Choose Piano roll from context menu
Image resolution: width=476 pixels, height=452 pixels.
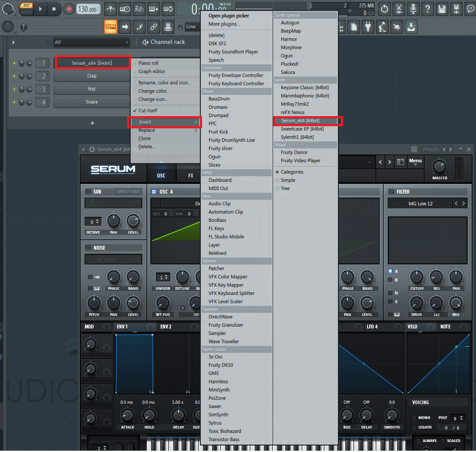click(x=149, y=63)
